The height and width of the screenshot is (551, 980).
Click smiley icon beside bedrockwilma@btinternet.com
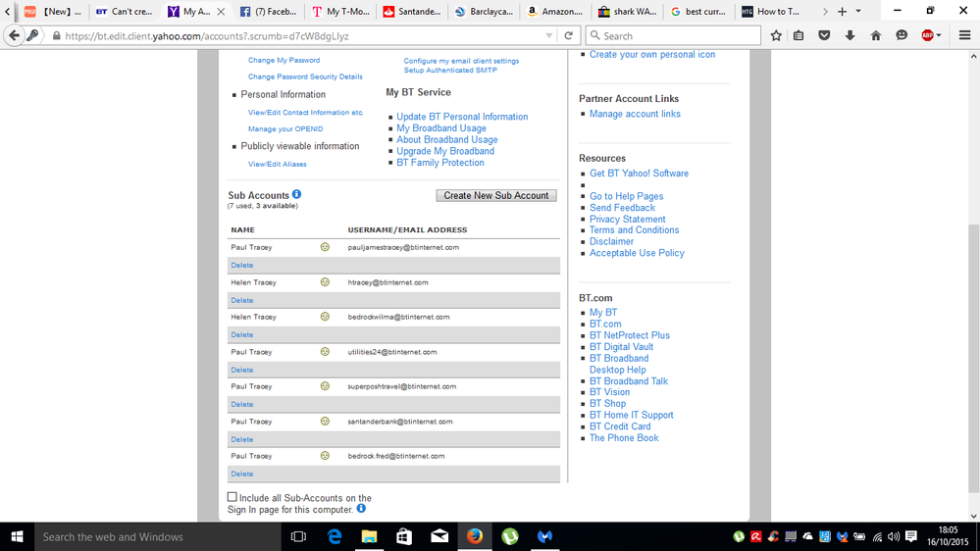click(x=325, y=316)
